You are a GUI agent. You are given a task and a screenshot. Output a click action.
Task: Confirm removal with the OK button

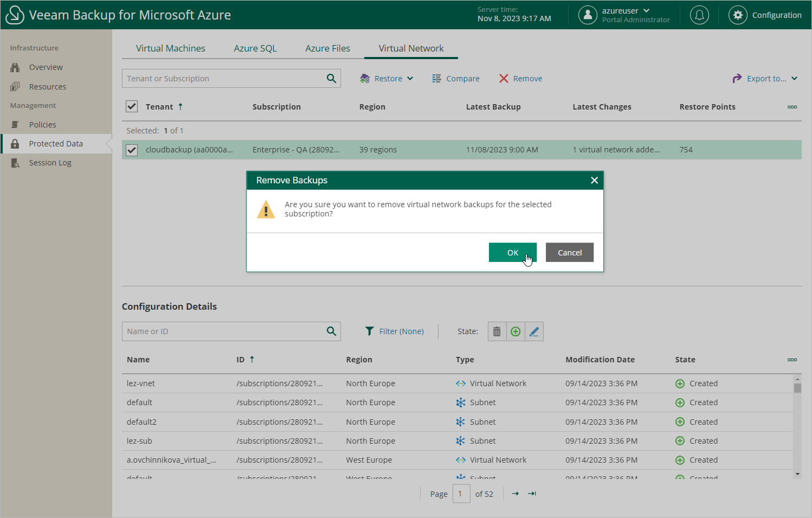(x=513, y=252)
